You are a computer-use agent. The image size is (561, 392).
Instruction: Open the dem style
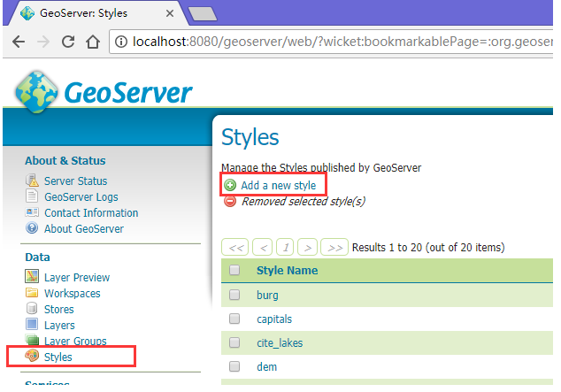266,366
